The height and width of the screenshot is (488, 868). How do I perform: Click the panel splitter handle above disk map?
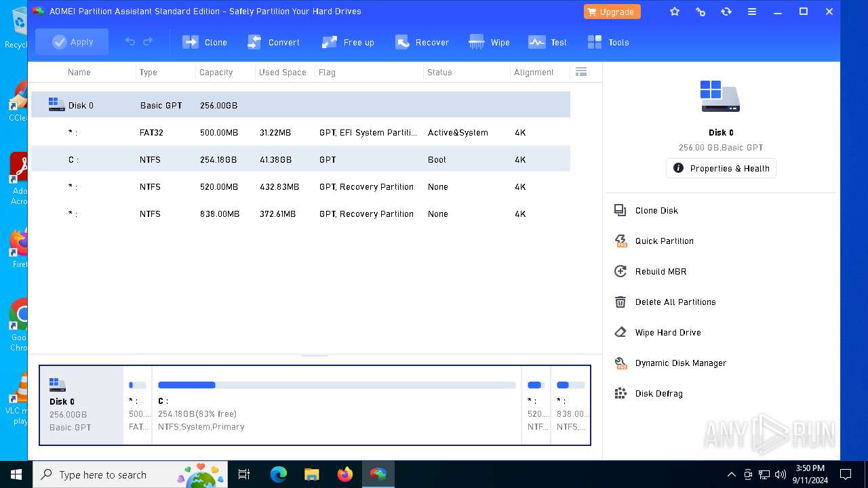click(315, 354)
